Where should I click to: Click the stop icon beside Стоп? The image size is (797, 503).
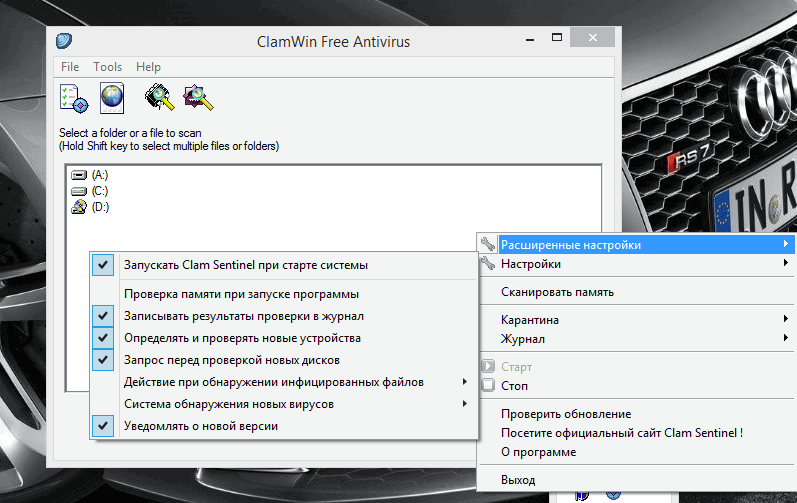[x=488, y=385]
